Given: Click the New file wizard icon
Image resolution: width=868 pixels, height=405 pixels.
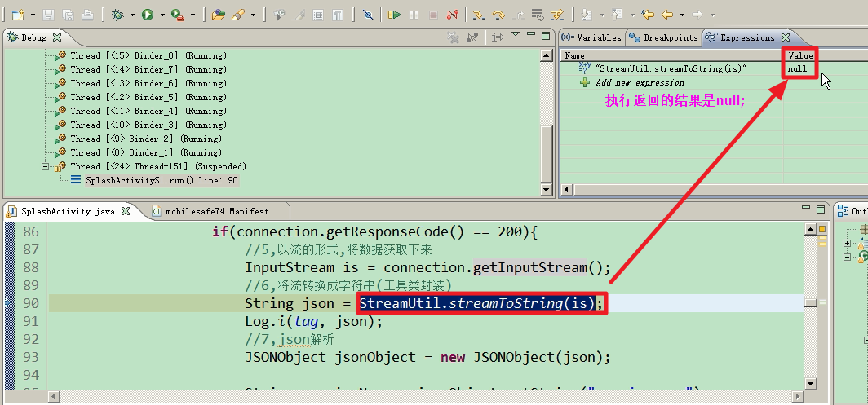Looking at the screenshot, I should (18, 15).
